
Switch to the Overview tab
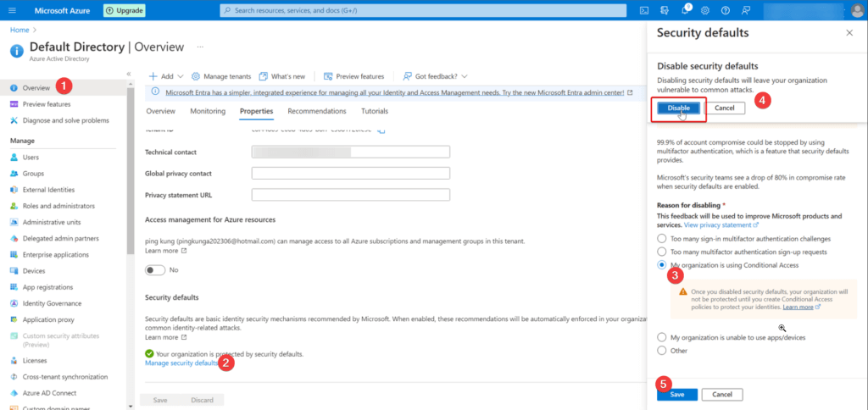pos(160,111)
